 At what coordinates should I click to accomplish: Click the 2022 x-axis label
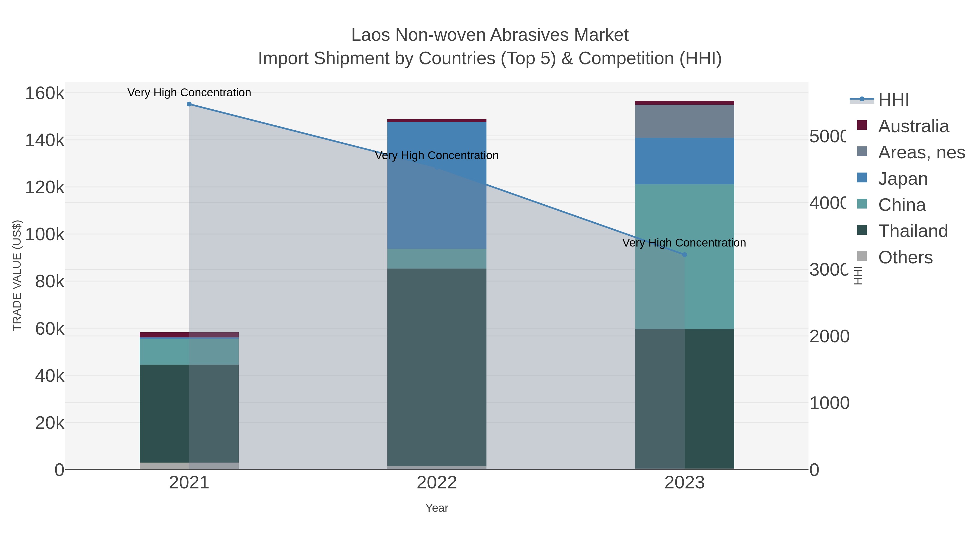(437, 483)
